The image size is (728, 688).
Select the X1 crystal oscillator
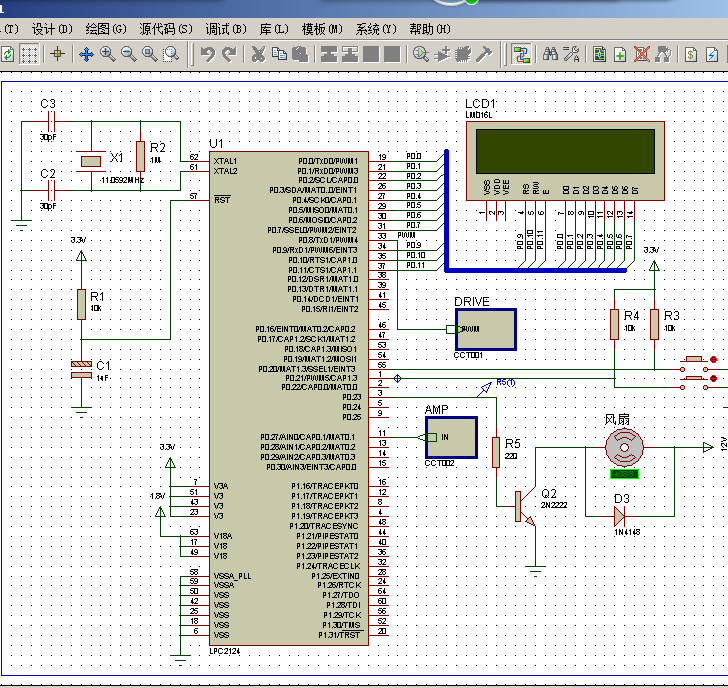(91, 162)
